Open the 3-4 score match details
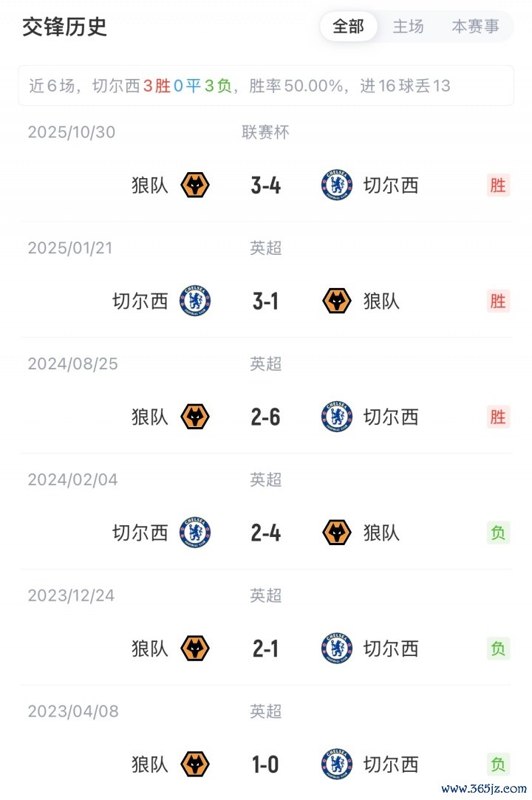Viewport: 532px width, 800px height. [266, 185]
